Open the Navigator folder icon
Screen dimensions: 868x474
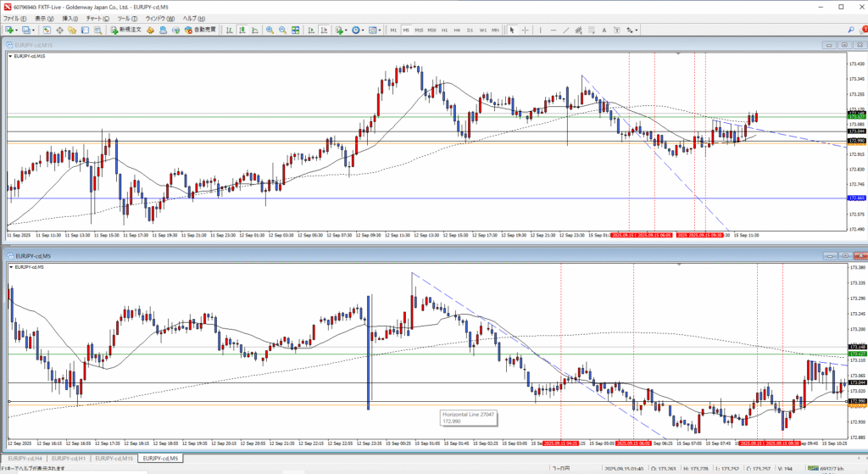72,30
